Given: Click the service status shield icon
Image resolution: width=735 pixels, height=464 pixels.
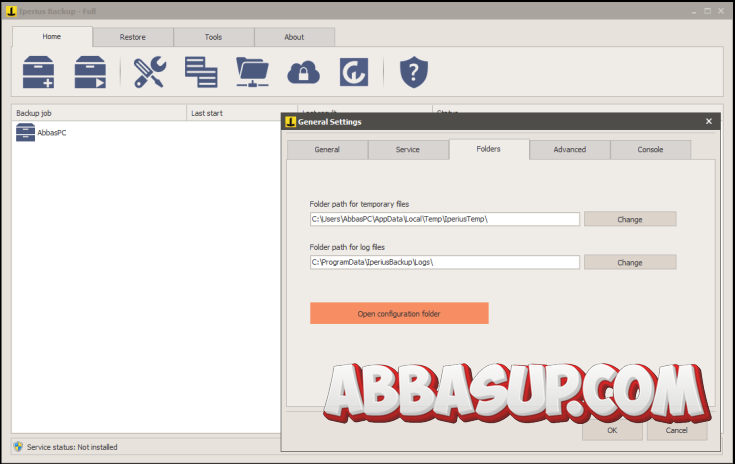Looking at the screenshot, I should [18, 447].
